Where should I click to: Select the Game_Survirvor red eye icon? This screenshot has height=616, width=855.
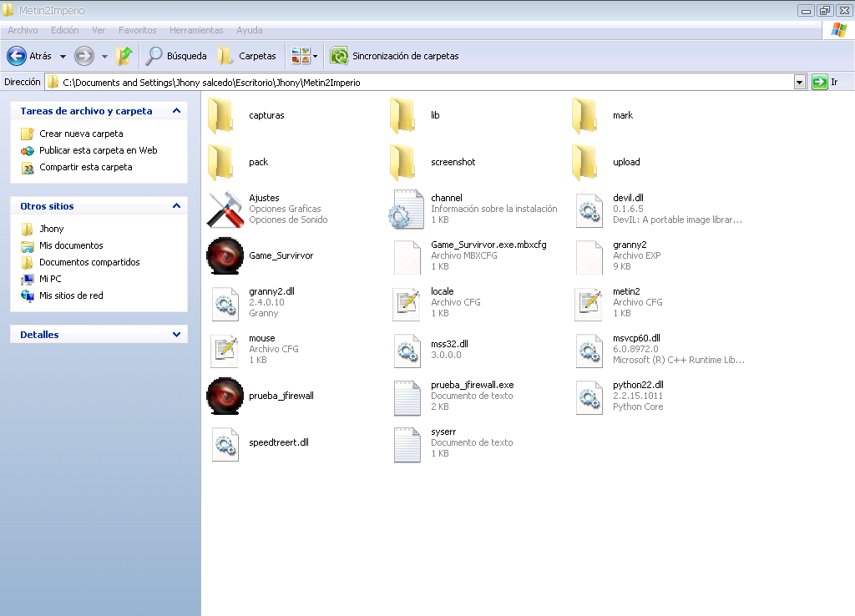(225, 255)
